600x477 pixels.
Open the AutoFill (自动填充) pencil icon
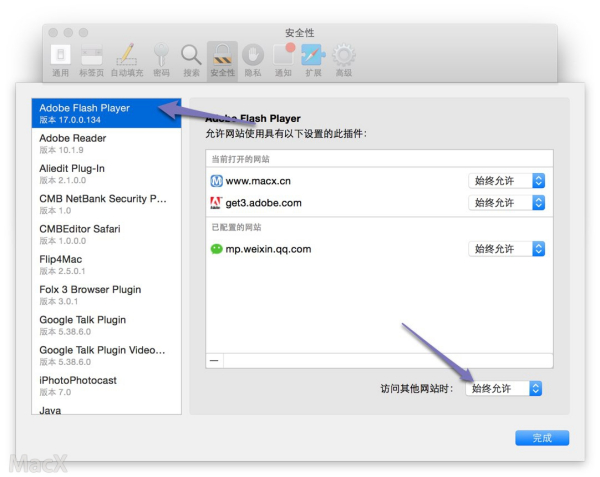pos(127,60)
